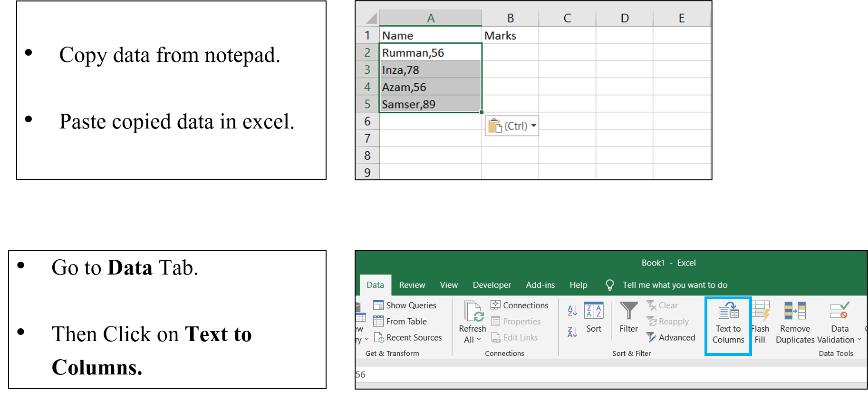868x403 pixels.
Task: Select the column A header
Action: point(430,19)
